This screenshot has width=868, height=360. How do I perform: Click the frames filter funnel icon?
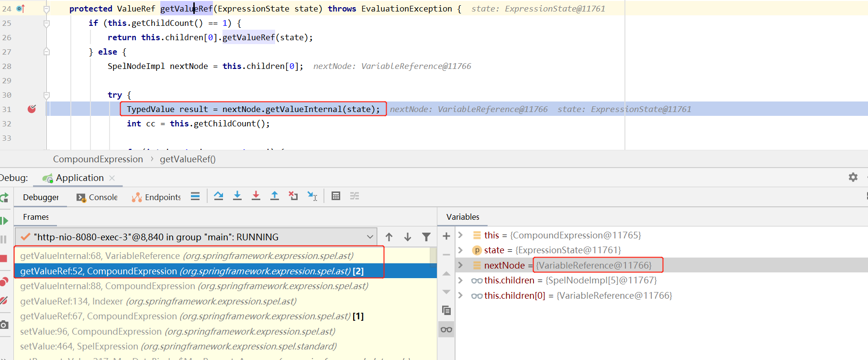(x=426, y=237)
